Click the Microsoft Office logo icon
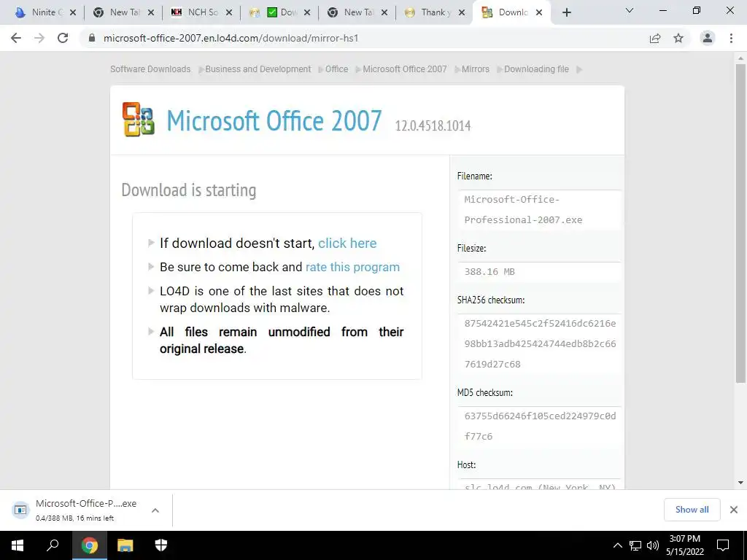Screen dimensions: 747x560 pyautogui.click(x=138, y=120)
